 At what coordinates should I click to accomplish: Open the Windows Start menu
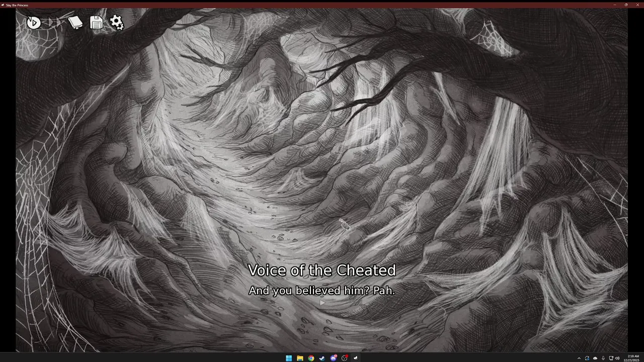coord(289,358)
